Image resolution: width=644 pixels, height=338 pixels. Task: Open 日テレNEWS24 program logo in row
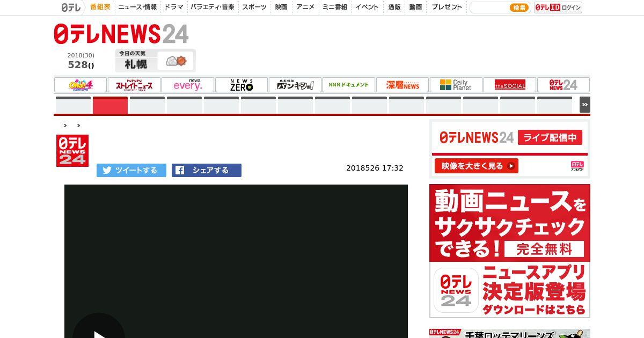pos(563,85)
